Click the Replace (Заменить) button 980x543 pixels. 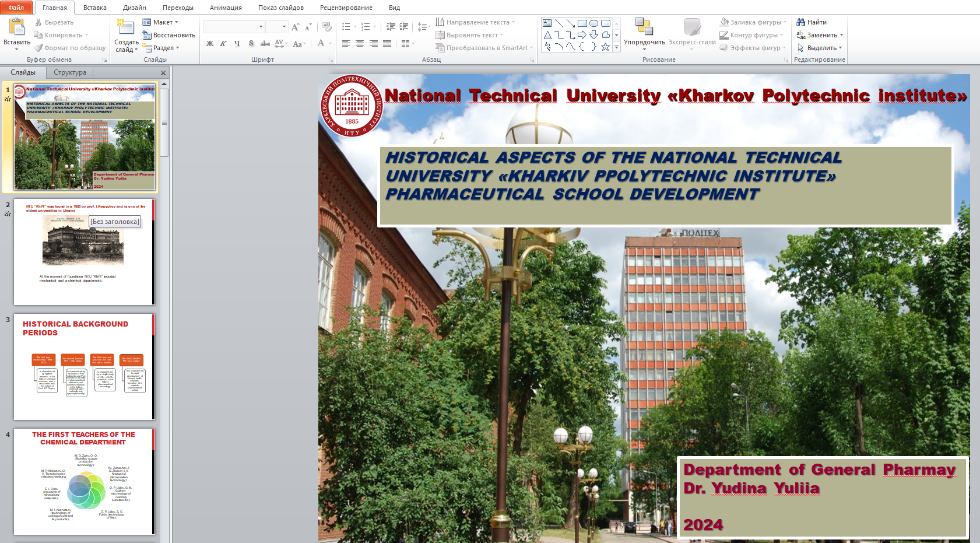click(820, 35)
